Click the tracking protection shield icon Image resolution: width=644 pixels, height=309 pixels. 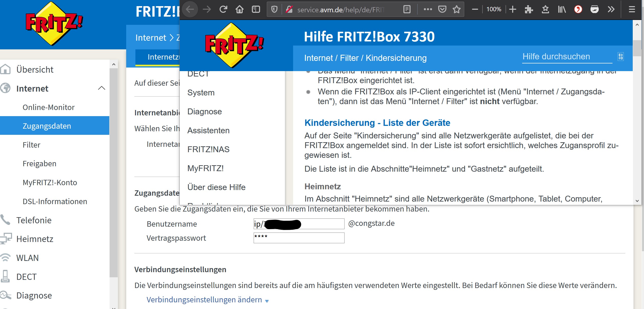point(274,9)
